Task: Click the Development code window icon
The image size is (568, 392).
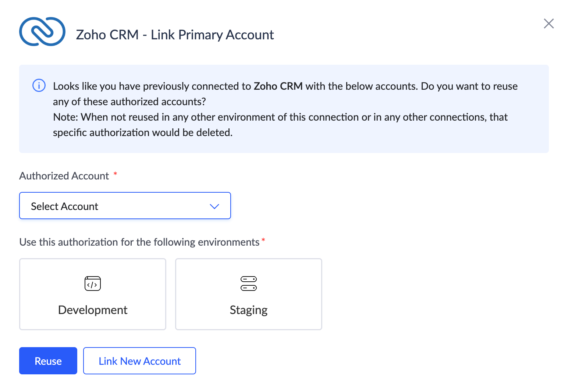Action: [x=93, y=284]
